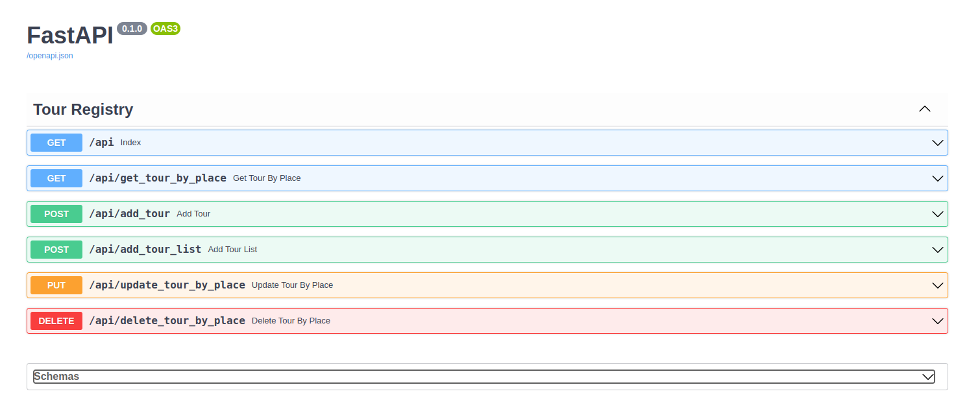
Task: Expand the /api Index row arrow
Action: pos(937,143)
